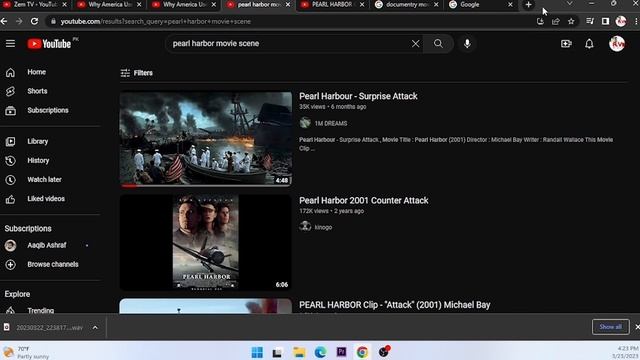
Task: Open a new browser tab
Action: 529,4
